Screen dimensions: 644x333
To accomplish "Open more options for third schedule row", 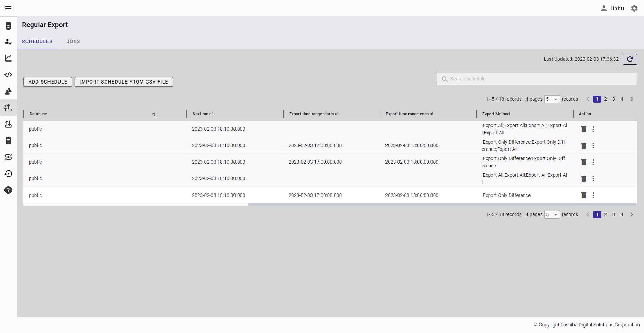I will pyautogui.click(x=593, y=162).
